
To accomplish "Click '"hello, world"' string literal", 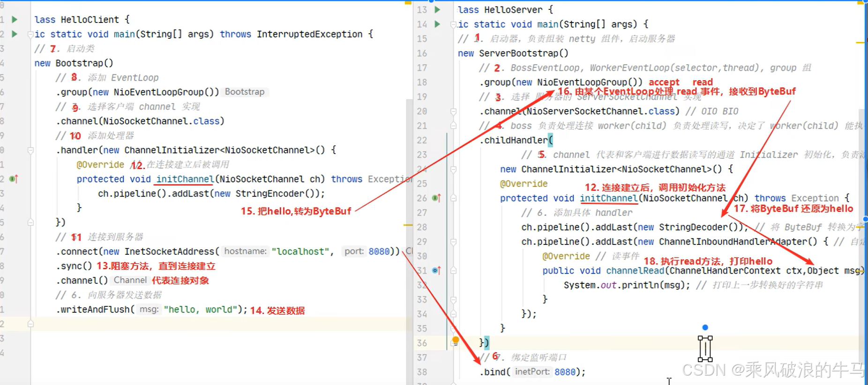I will pos(201,310).
